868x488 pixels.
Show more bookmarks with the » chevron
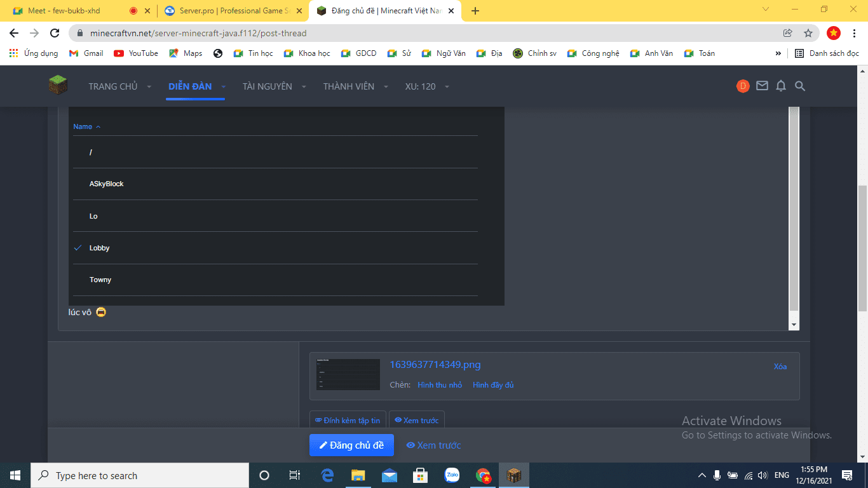coord(778,53)
